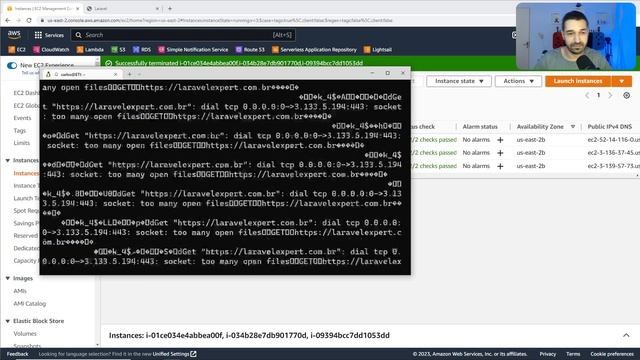Open the RDS shortcut
This screenshot has width=640, height=360.
point(142,50)
